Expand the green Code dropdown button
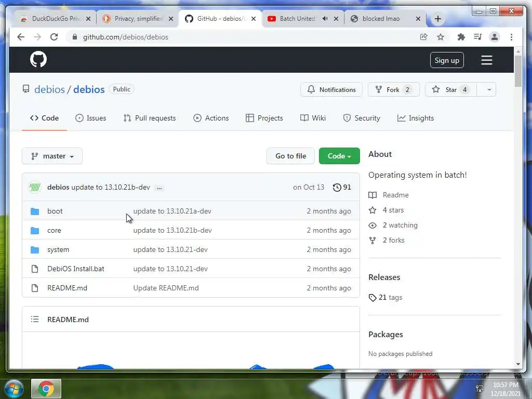Image resolution: width=532 pixels, height=399 pixels. pos(339,156)
